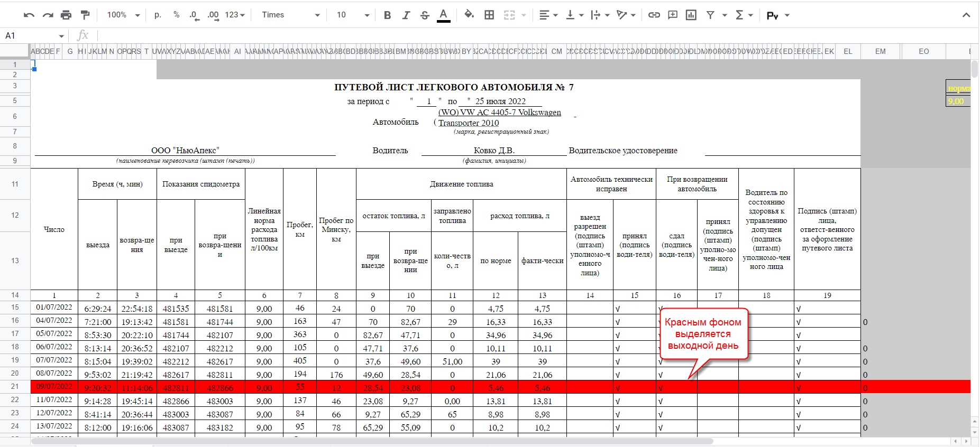Click the undo arrow icon
The height and width of the screenshot is (447, 980).
pyautogui.click(x=29, y=15)
